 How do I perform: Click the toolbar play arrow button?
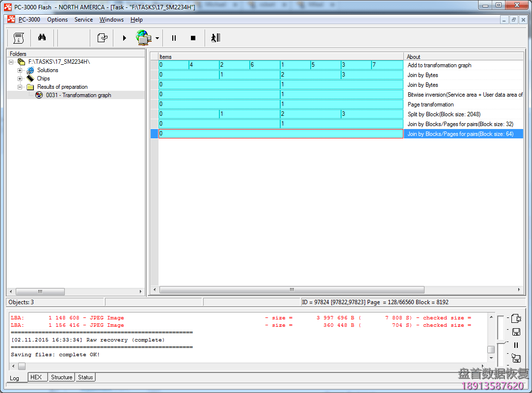124,38
